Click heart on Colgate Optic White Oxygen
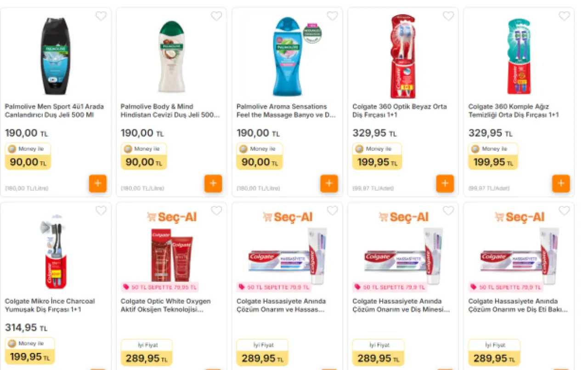The height and width of the screenshot is (370, 588). coord(216,211)
